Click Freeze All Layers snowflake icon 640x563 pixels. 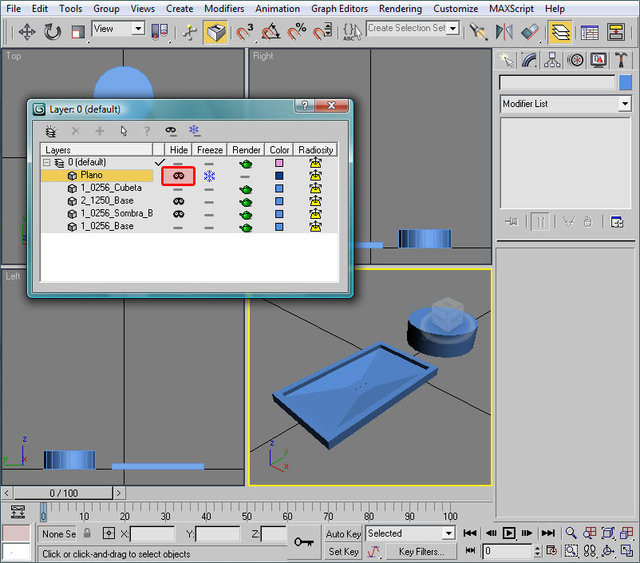click(195, 130)
